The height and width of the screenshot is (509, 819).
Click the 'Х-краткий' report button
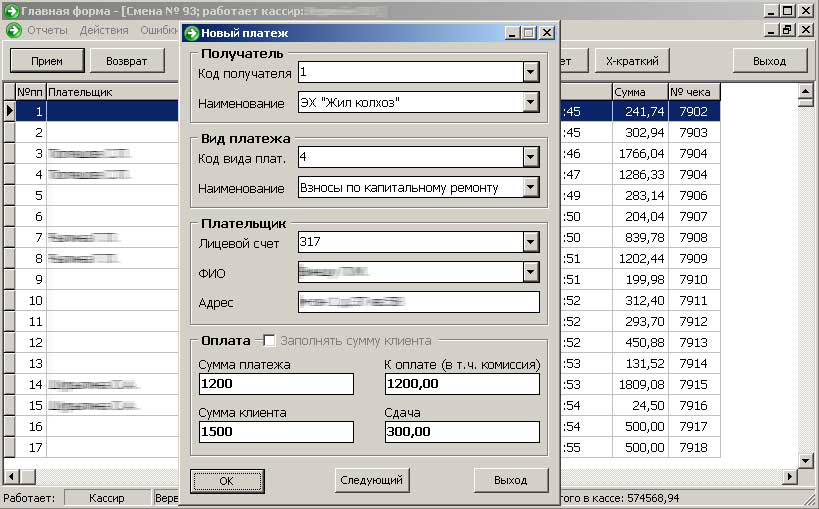coord(632,61)
